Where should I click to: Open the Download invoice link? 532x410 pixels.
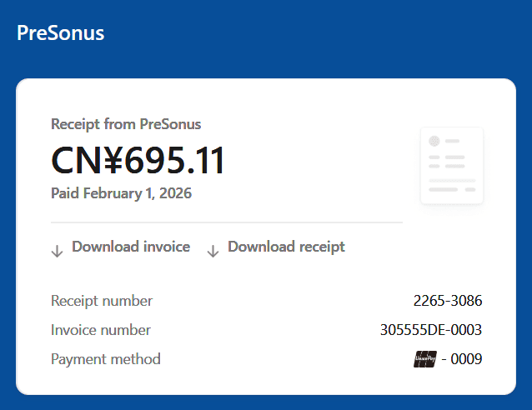pyautogui.click(x=131, y=247)
